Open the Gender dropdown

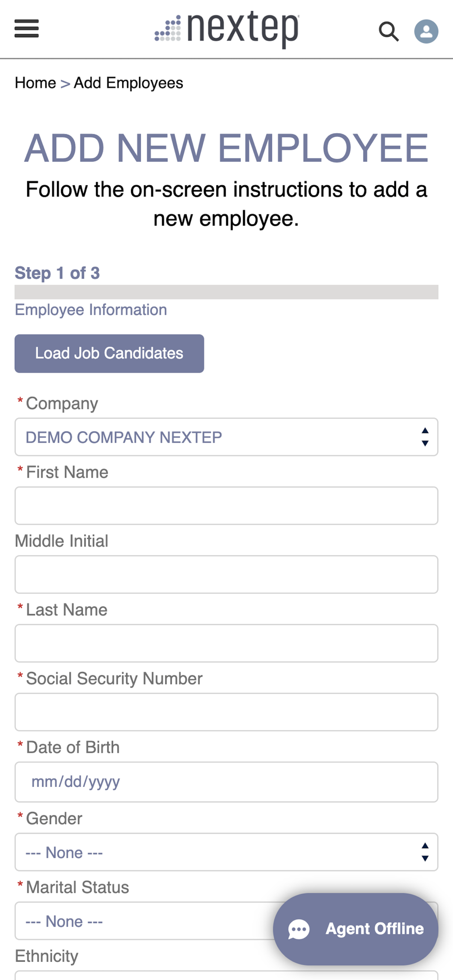(x=226, y=852)
